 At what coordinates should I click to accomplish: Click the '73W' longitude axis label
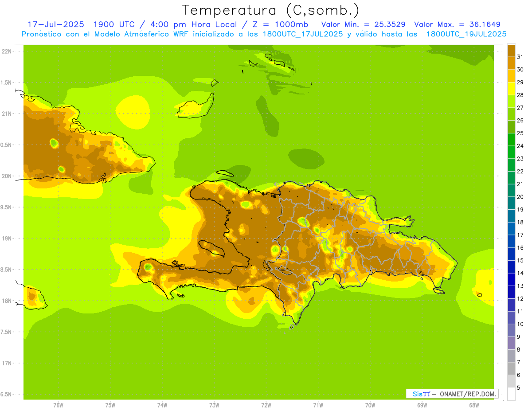click(x=214, y=405)
